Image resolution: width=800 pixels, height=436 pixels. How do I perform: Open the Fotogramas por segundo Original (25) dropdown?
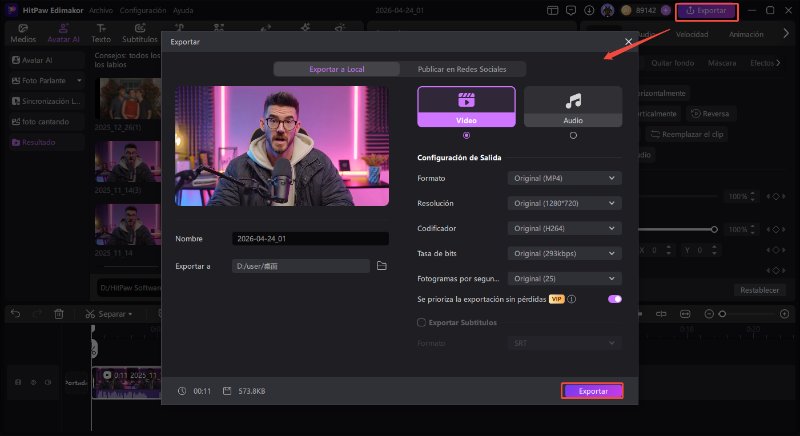(564, 278)
